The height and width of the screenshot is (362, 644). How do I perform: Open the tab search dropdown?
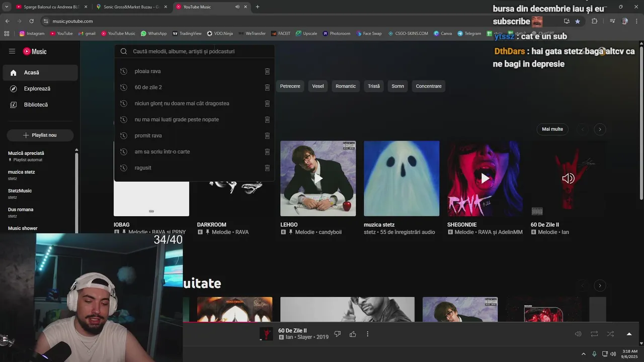point(7,7)
